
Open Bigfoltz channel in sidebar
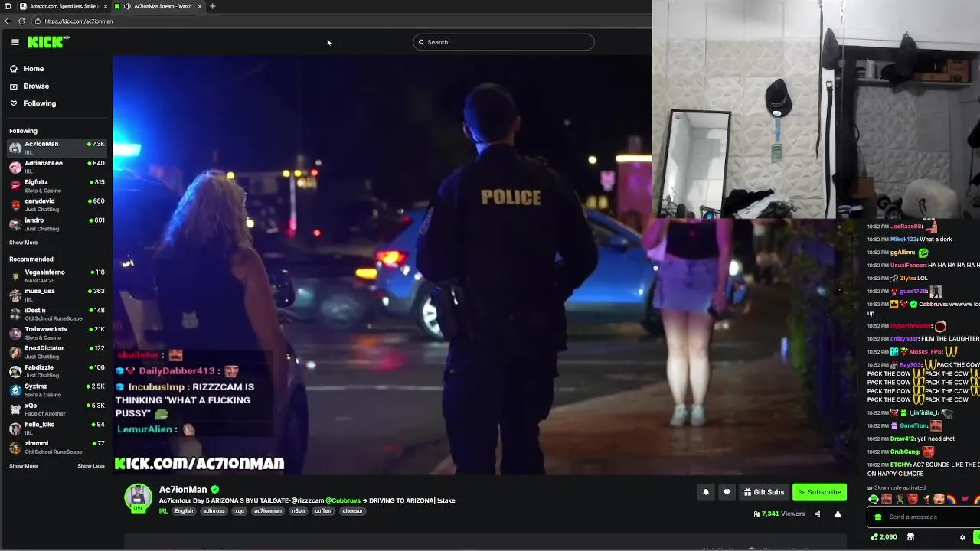(x=57, y=185)
